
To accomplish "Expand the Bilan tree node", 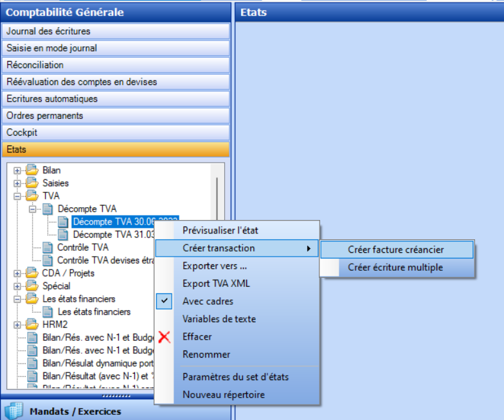I will click(17, 170).
